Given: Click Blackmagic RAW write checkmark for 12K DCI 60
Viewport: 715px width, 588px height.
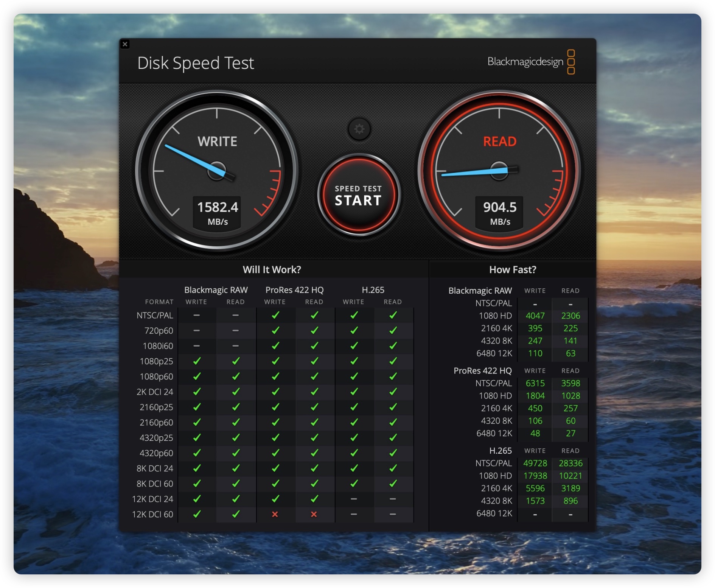Looking at the screenshot, I should (x=197, y=514).
